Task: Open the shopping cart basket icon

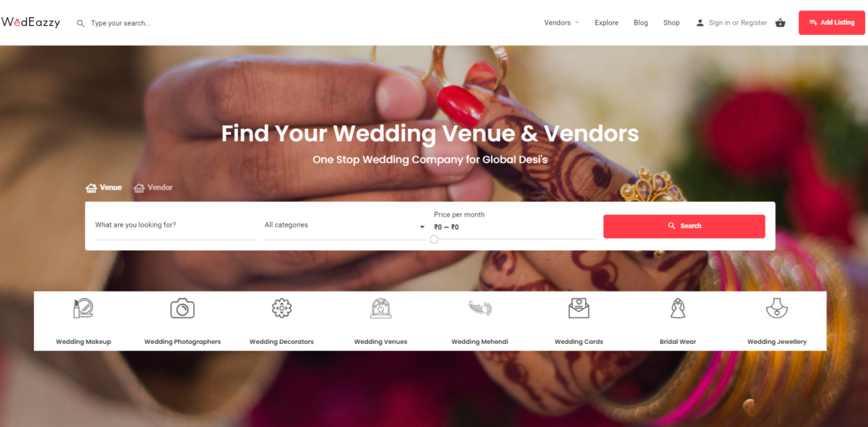Action: tap(780, 23)
